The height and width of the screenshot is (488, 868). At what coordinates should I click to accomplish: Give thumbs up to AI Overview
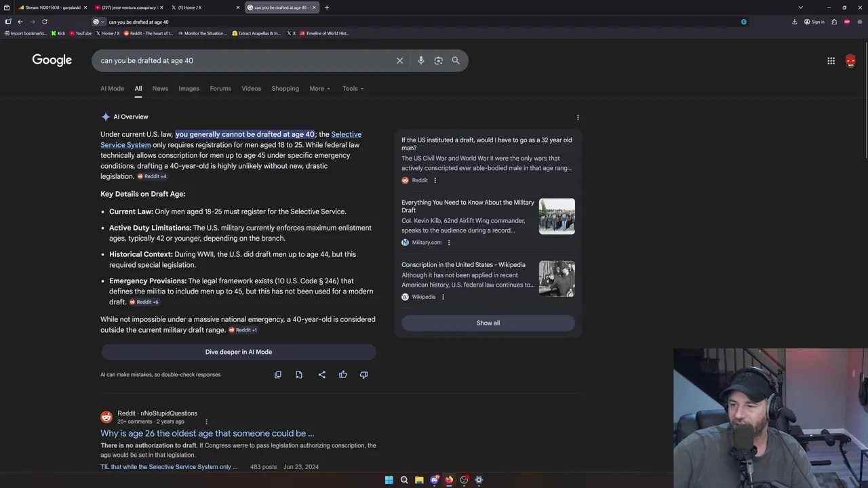[x=343, y=374]
